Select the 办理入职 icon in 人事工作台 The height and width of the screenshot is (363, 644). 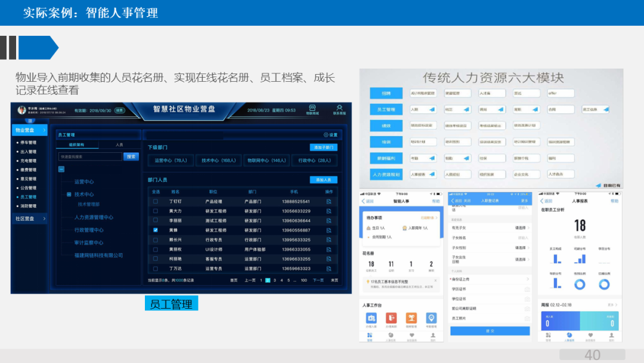tap(371, 319)
